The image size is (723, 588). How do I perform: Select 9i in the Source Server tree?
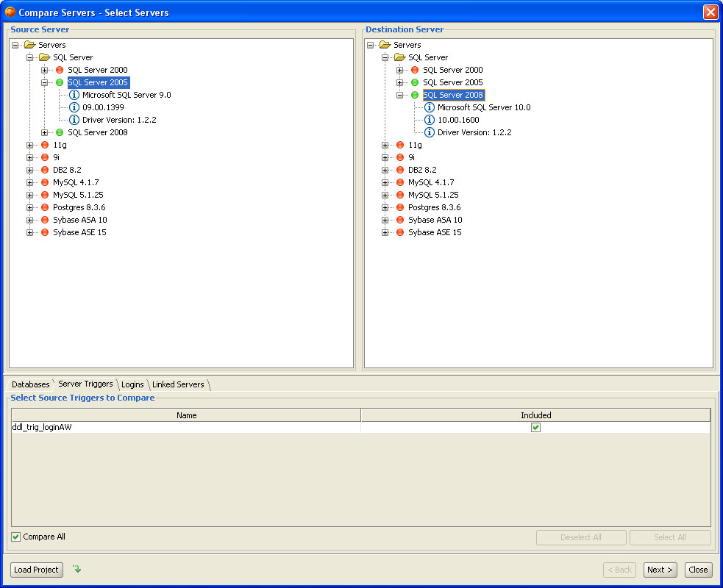coord(56,157)
